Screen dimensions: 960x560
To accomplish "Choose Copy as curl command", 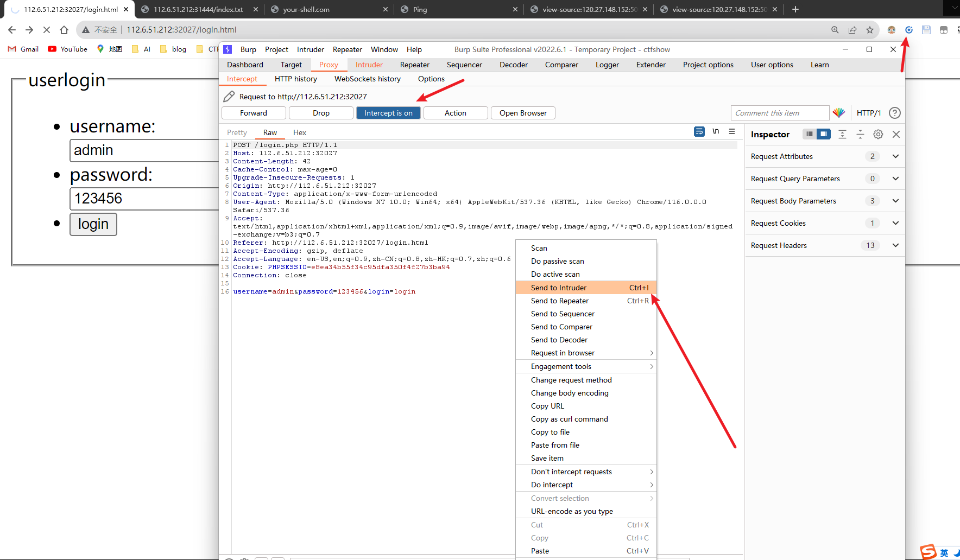I will (586, 419).
